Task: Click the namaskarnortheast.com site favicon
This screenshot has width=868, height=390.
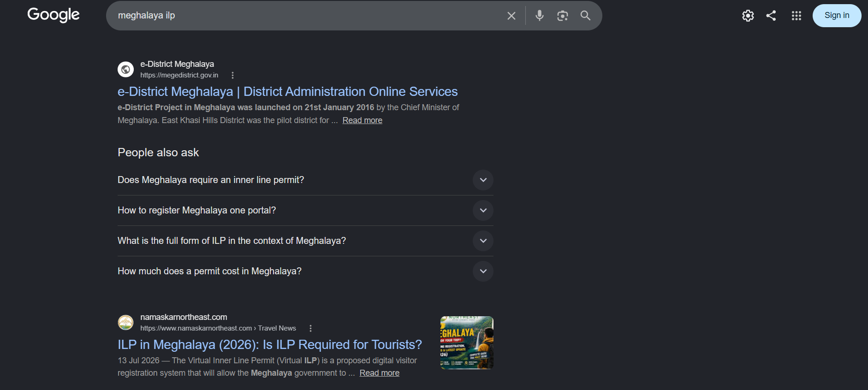Action: click(125, 322)
